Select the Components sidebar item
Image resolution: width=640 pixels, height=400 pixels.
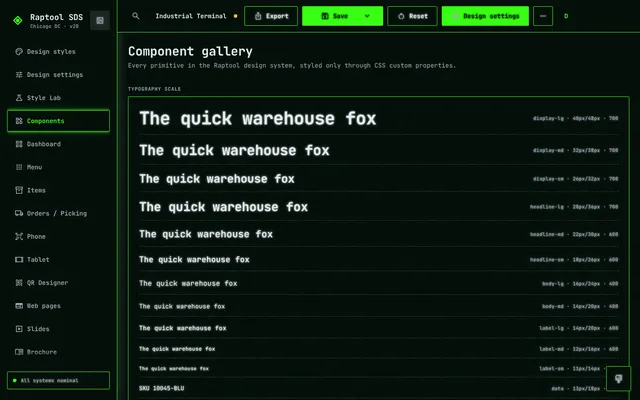58,121
